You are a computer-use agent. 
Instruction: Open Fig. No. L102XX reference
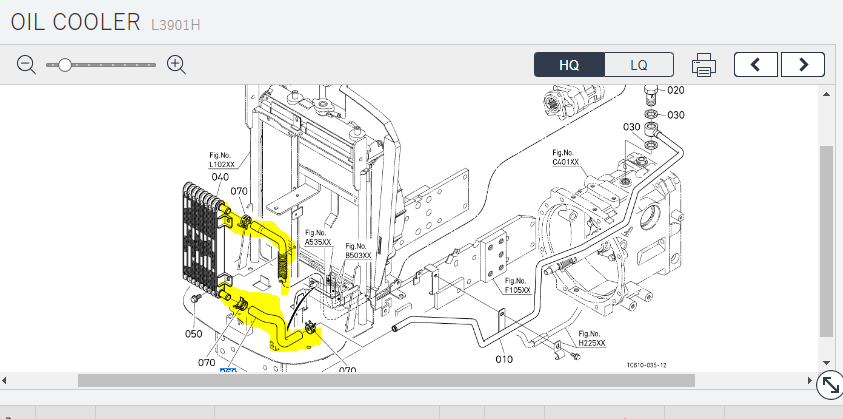[221, 160]
